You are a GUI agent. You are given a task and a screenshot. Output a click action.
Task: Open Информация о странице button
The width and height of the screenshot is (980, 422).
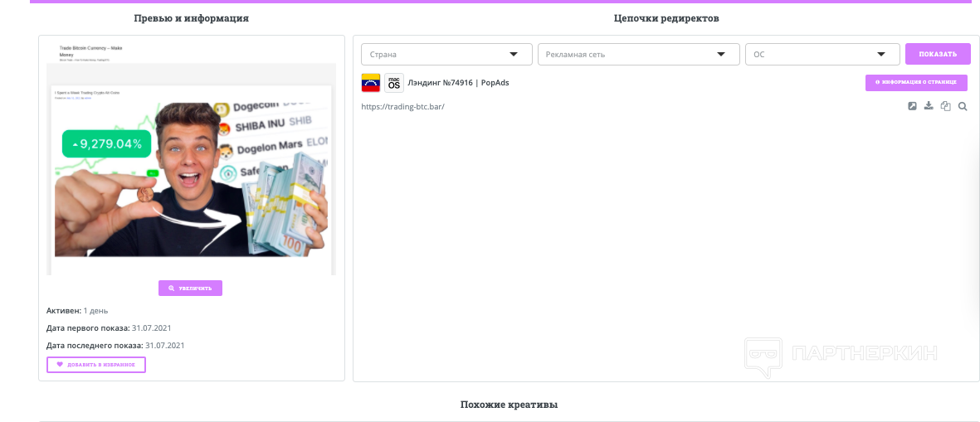(x=916, y=82)
